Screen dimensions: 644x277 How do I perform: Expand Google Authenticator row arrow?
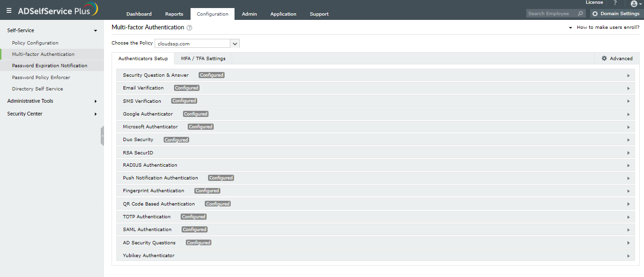click(628, 114)
